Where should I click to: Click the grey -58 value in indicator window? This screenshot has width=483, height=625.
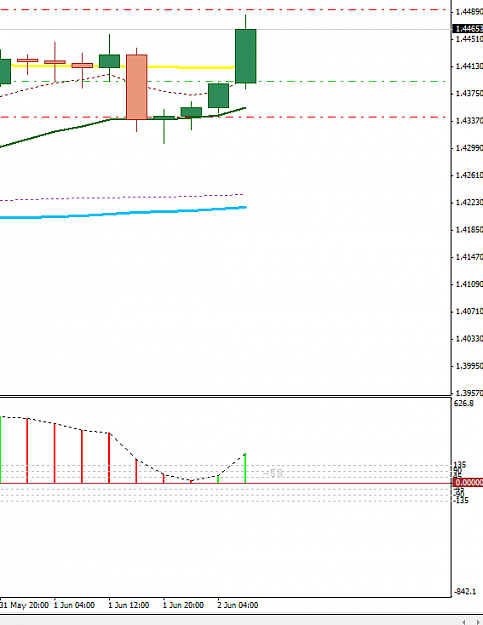point(273,473)
